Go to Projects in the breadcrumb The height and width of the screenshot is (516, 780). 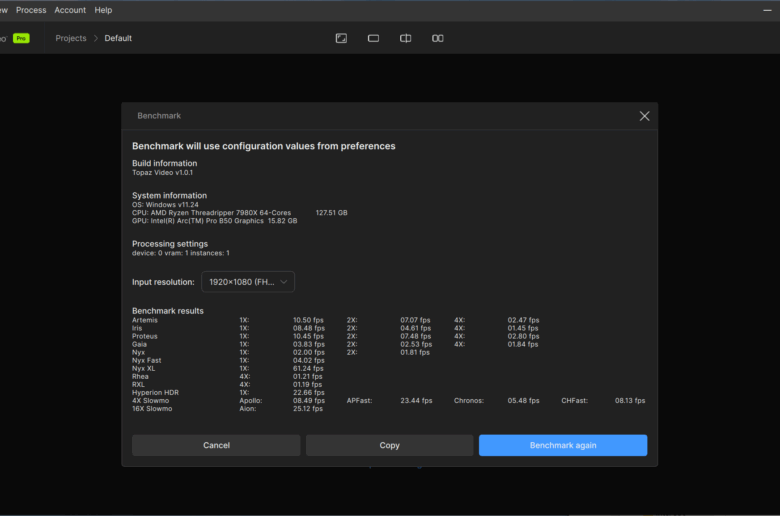tap(71, 38)
